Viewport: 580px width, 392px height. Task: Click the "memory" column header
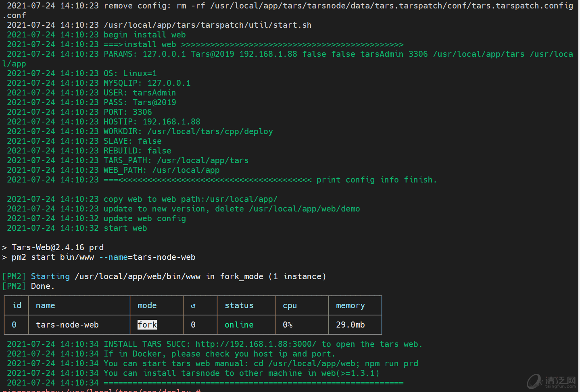point(350,306)
